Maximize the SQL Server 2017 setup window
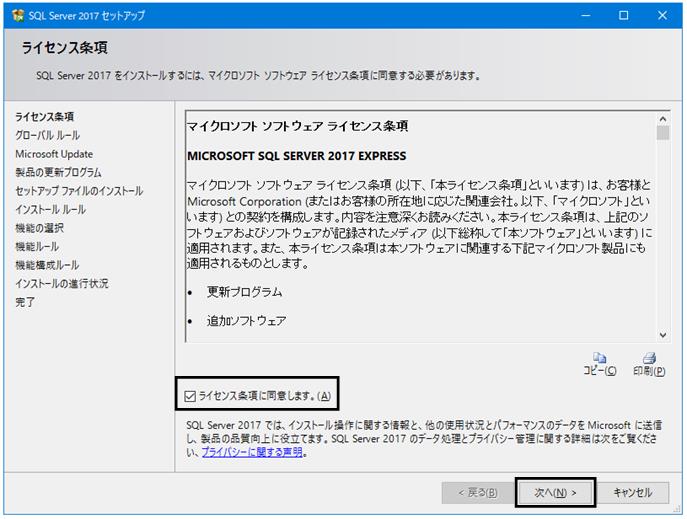The height and width of the screenshot is (519, 687). click(623, 15)
